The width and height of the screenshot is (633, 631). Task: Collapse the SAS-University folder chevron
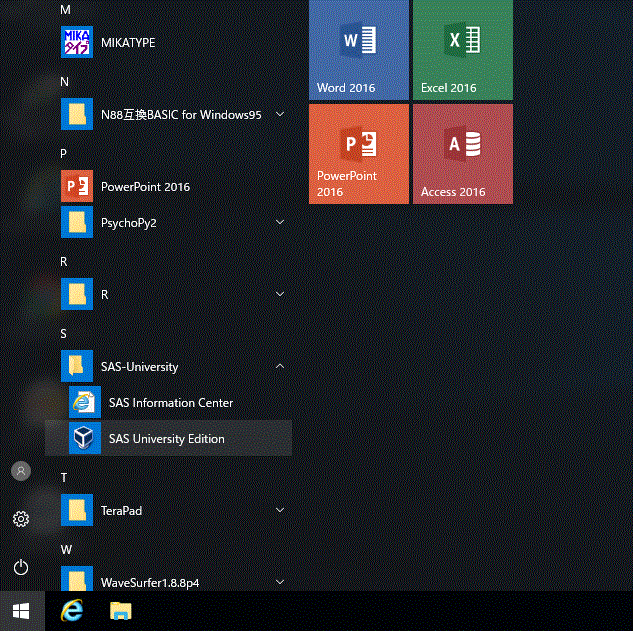click(280, 366)
